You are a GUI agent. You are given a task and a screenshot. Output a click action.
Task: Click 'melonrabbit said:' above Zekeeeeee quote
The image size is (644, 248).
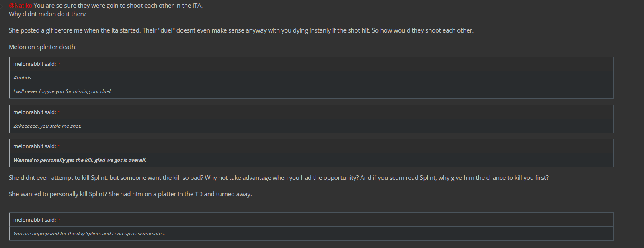click(x=35, y=112)
